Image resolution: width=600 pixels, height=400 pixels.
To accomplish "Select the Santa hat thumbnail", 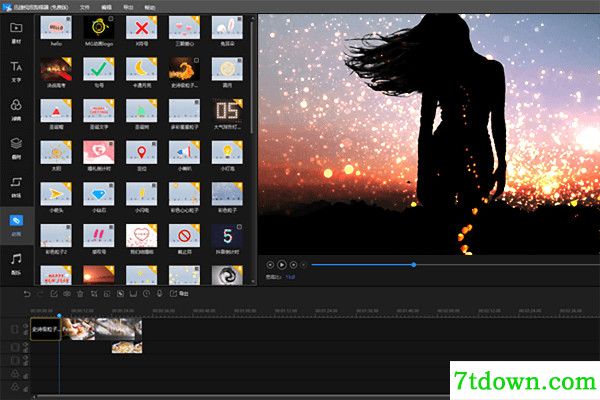I will coord(56,111).
